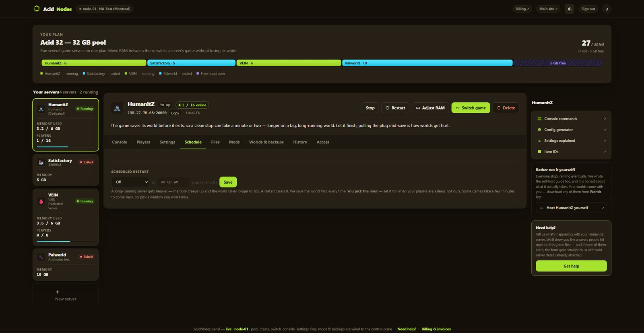Image resolution: width=644 pixels, height=333 pixels.
Task: Open the Settings tab
Action: coord(167,142)
